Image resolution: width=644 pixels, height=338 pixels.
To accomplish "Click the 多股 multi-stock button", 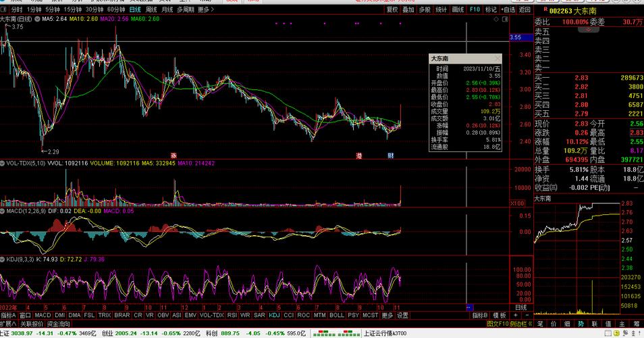I will pos(425,9).
